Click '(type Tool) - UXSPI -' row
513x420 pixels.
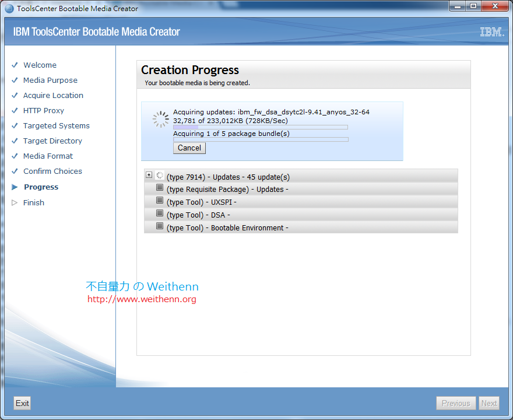click(x=301, y=202)
